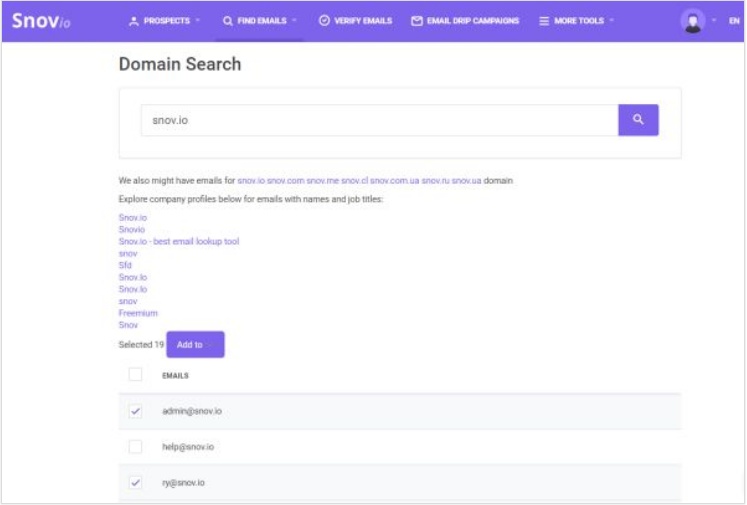The image size is (747, 505).
Task: Open the Add to dropdown button
Action: click(195, 344)
